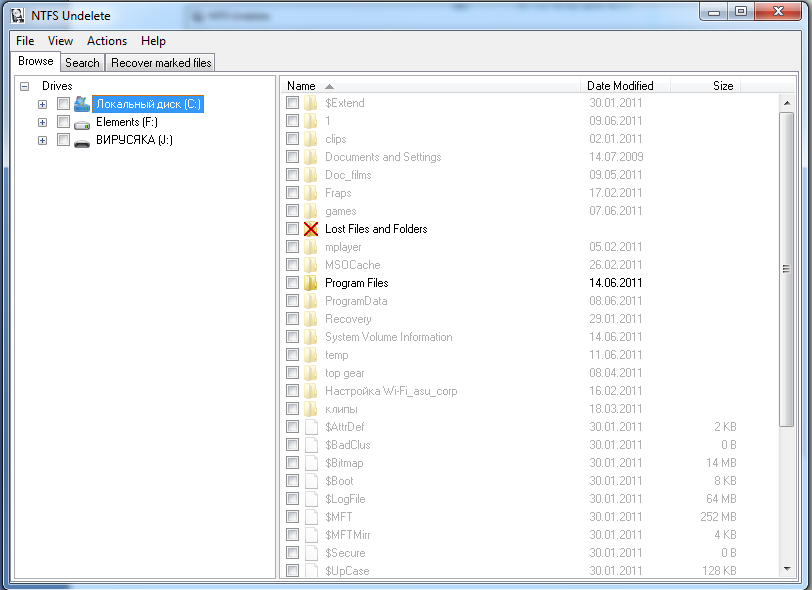Click the clips folder icon

[311, 139]
